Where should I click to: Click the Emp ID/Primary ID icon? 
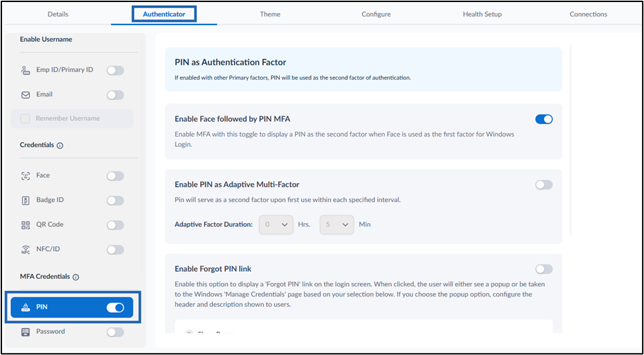coord(25,71)
